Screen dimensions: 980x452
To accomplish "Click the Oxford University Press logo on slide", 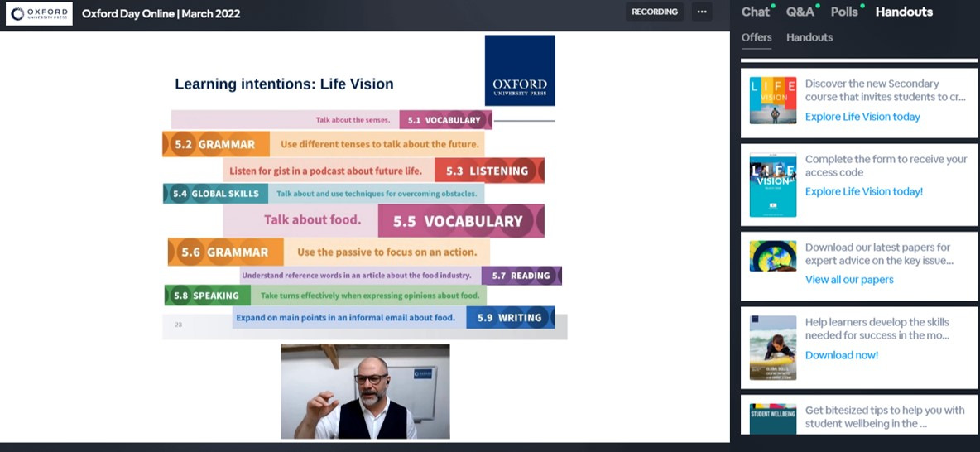I will tap(519, 70).
